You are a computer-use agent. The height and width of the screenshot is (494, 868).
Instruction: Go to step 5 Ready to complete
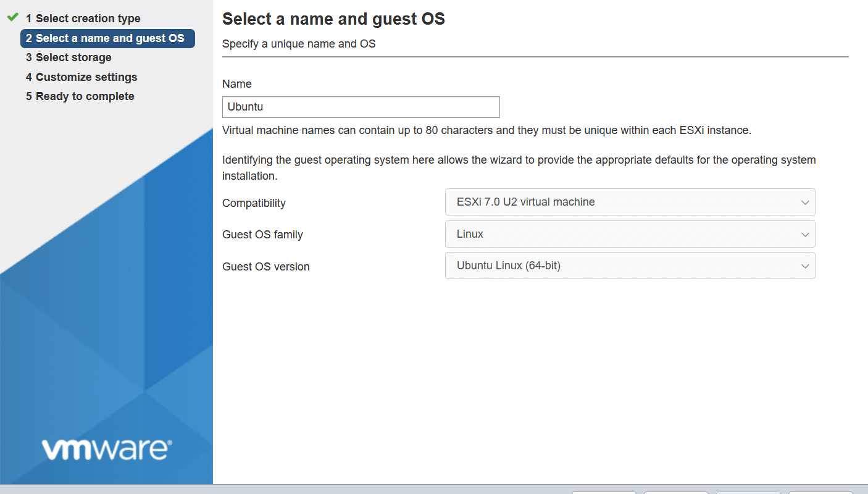click(x=80, y=96)
